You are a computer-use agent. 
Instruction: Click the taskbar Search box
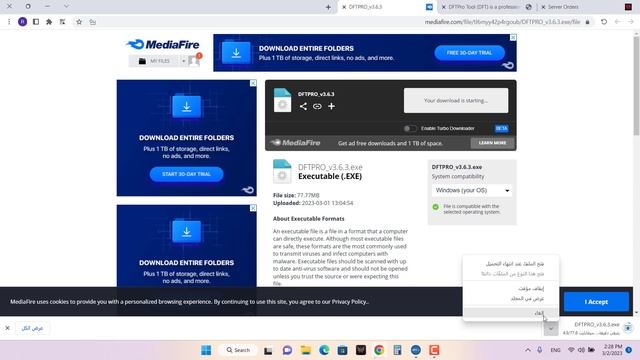pos(238,350)
